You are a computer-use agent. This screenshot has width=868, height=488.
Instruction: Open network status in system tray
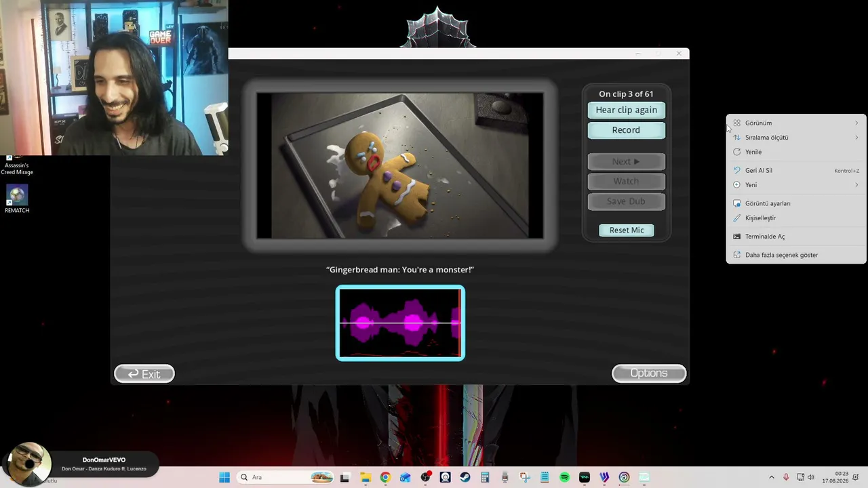800,477
